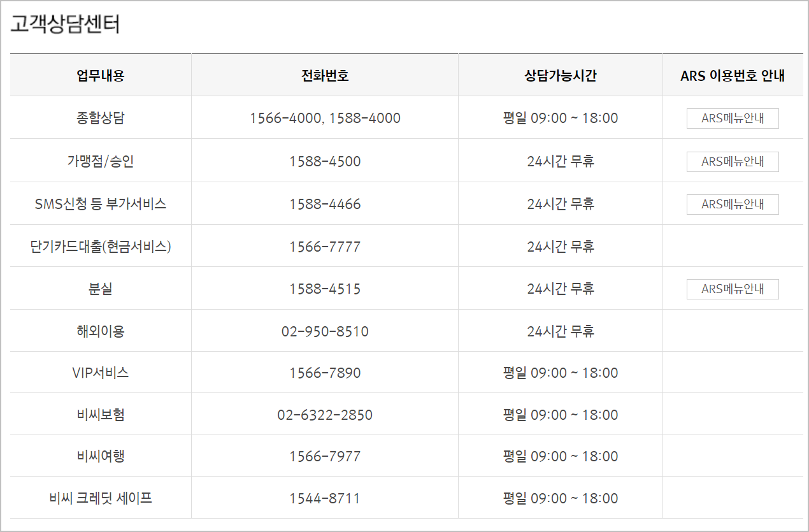809x532 pixels.
Task: Select overseas number 02-950-8510
Action: (325, 331)
